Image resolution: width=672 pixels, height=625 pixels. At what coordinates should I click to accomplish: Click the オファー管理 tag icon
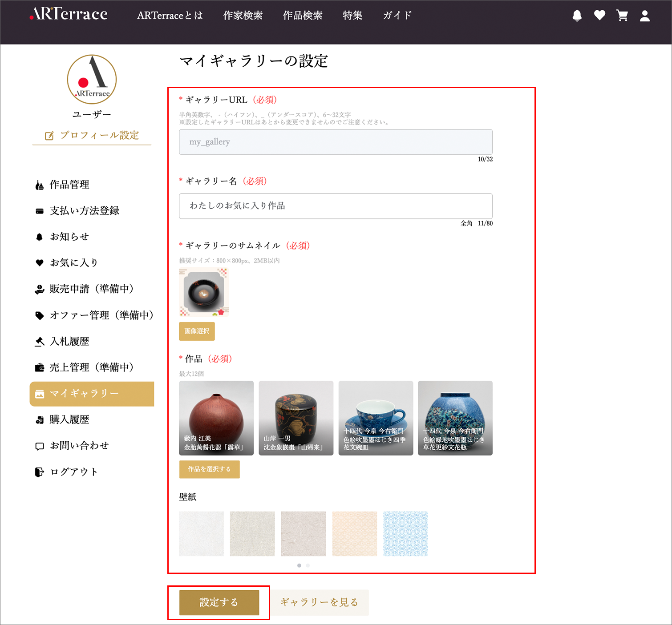[40, 315]
